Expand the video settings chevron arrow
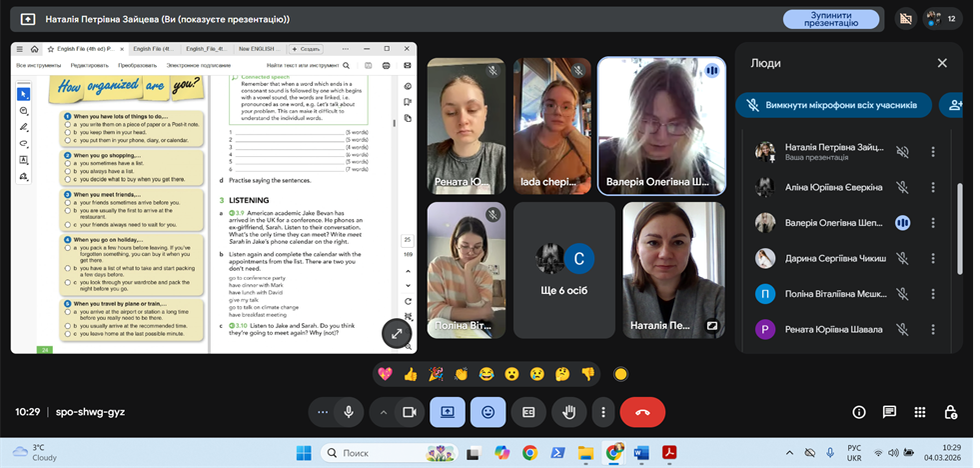 coord(384,411)
